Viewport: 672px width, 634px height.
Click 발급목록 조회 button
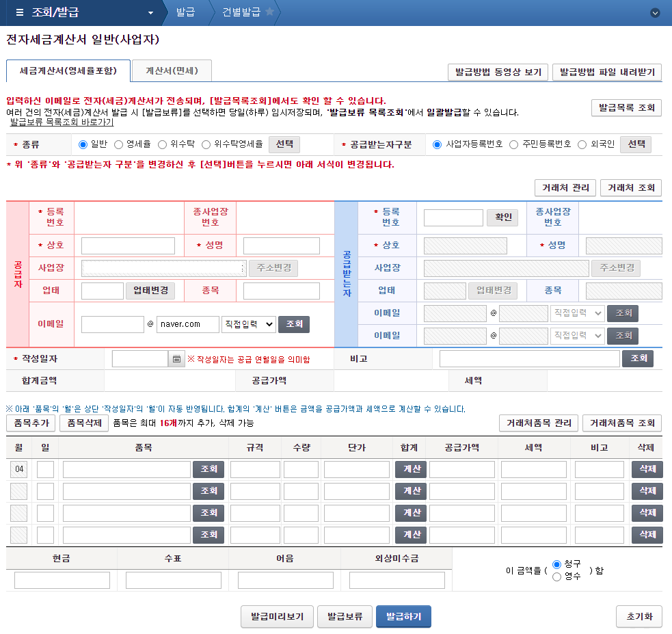coord(627,107)
